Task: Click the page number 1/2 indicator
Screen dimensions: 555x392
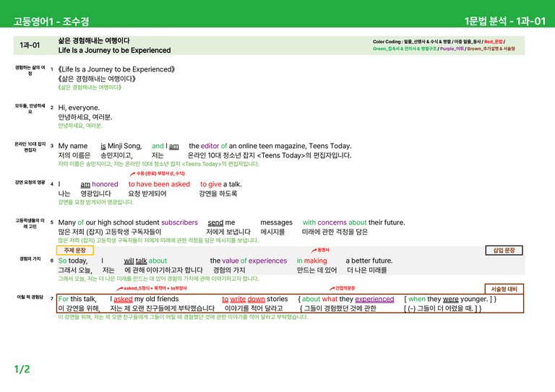Action: 22,370
